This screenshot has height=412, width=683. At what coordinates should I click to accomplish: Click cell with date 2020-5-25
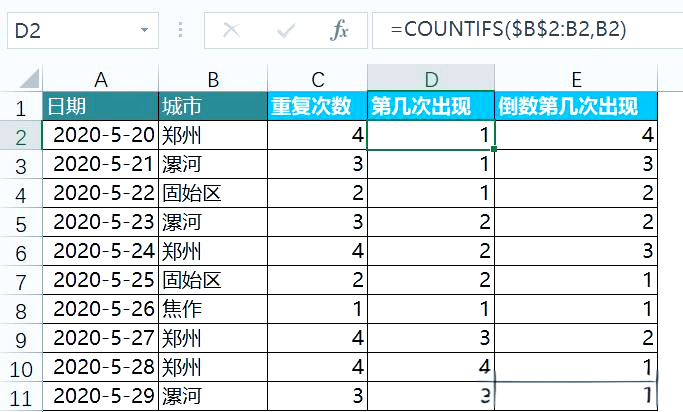pos(101,280)
